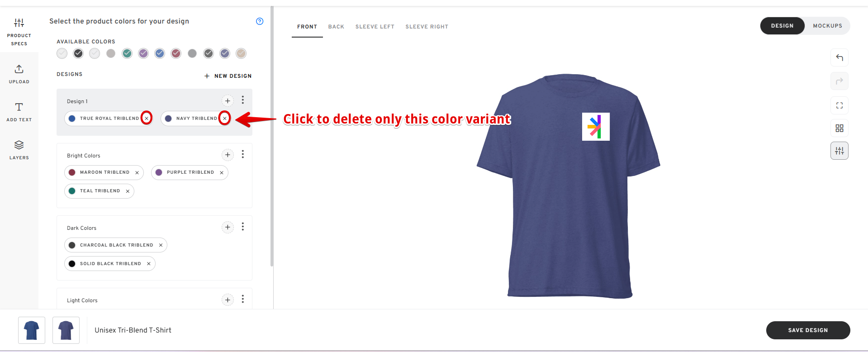Toggle the teal available color swatch
This screenshot has height=352, width=868.
tap(127, 53)
